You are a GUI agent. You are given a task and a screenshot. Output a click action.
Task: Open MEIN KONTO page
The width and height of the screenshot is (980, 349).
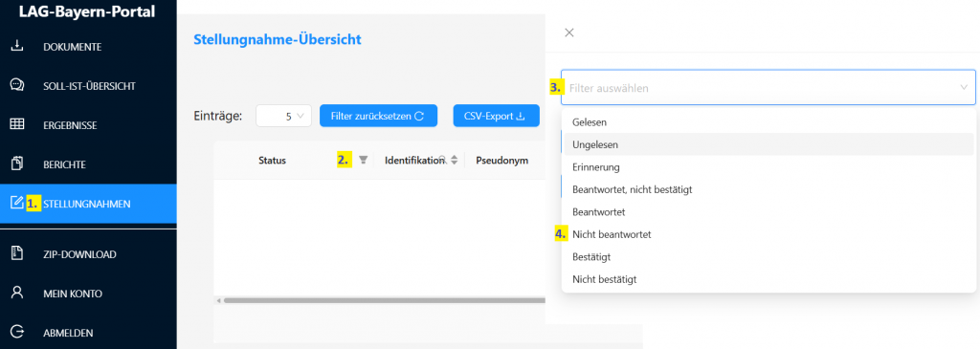click(x=73, y=294)
